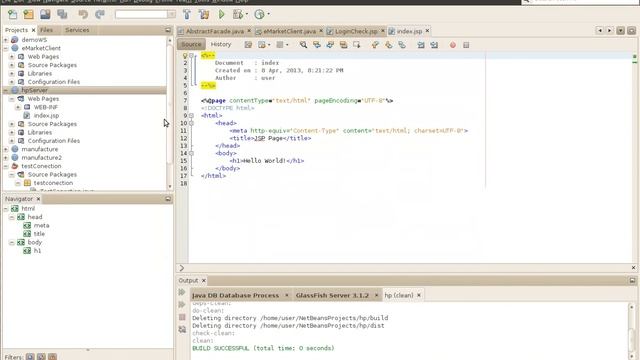Viewport: 640px width, 360px height.
Task: Minimize the Projects panel group
Action: point(168,30)
